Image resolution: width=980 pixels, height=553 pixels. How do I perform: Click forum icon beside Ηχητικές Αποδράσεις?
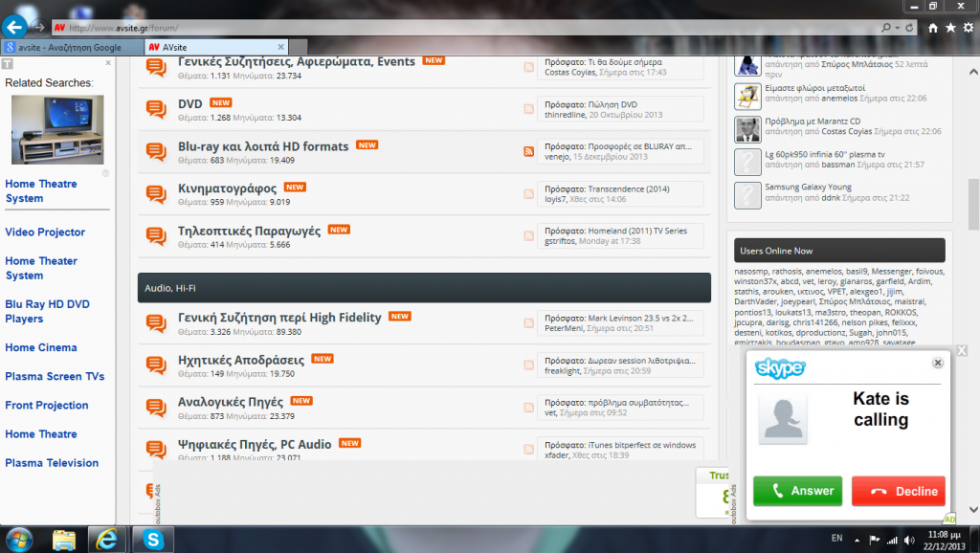(x=156, y=365)
